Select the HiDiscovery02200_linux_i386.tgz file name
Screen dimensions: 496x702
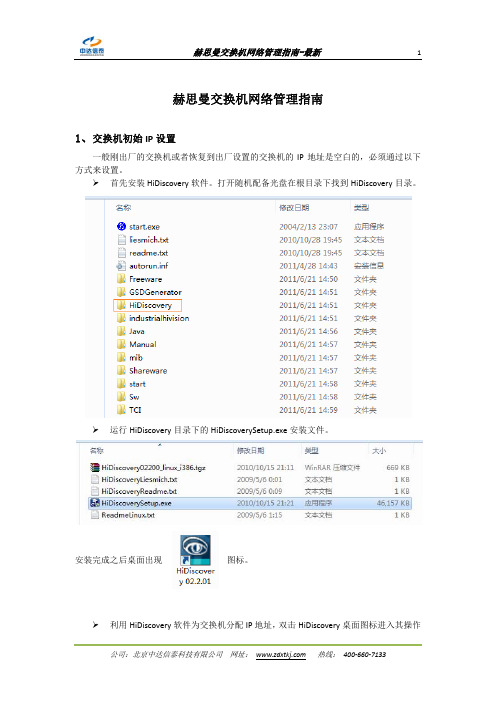[x=153, y=467]
